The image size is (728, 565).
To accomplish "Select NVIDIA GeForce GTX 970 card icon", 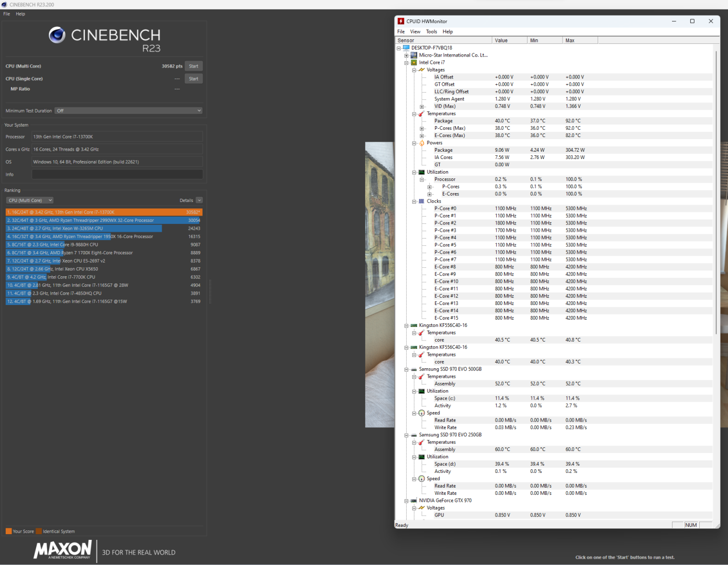I will (414, 501).
